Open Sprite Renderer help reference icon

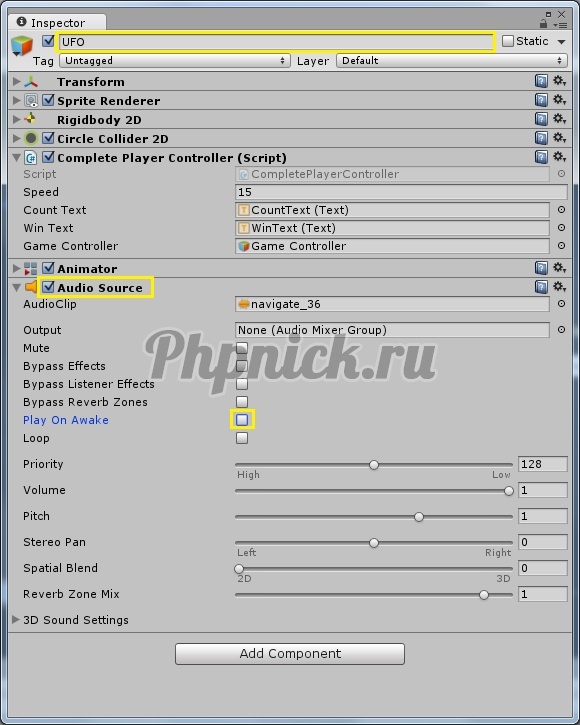(x=541, y=100)
